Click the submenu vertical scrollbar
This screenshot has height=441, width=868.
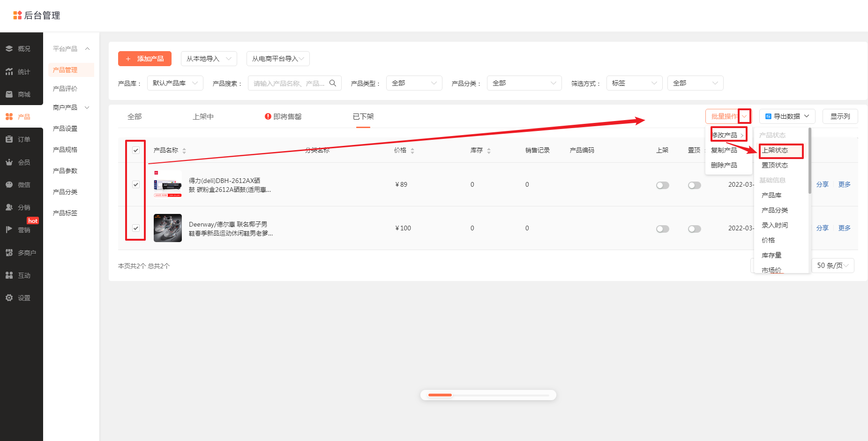tap(809, 160)
